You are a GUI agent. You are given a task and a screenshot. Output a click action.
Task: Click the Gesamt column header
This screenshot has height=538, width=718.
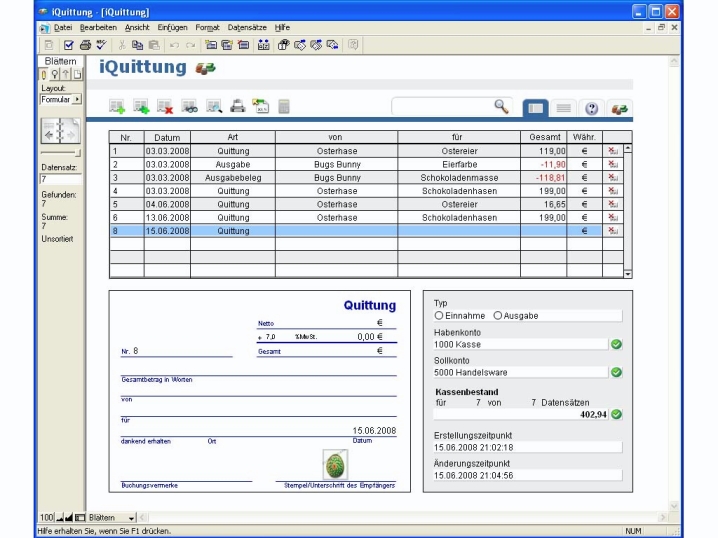click(543, 137)
